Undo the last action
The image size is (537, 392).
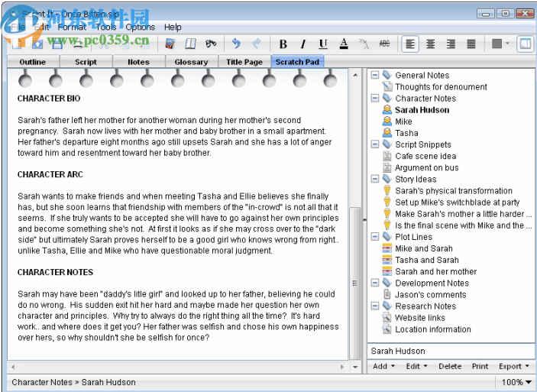pos(236,44)
